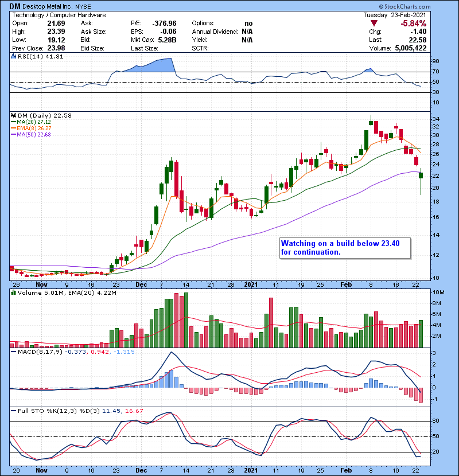Click the Last Size label
This screenshot has width=459, height=476.
144,48
